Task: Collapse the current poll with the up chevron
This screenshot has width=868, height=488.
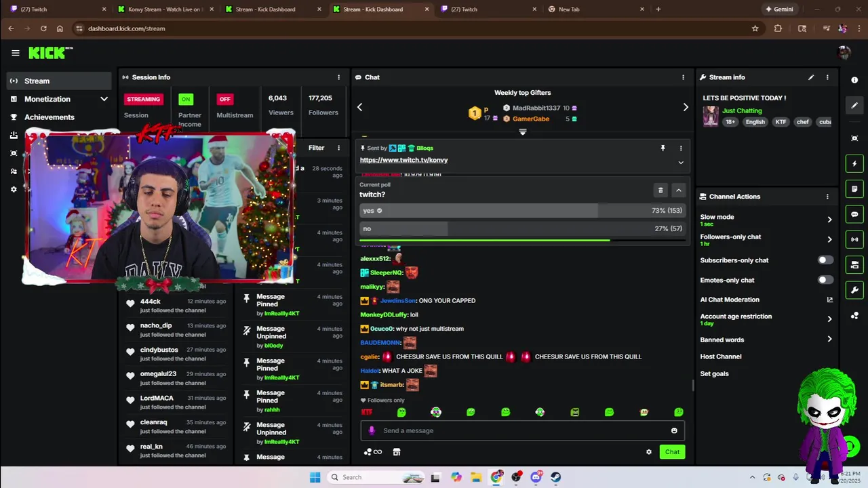Action: (x=678, y=190)
